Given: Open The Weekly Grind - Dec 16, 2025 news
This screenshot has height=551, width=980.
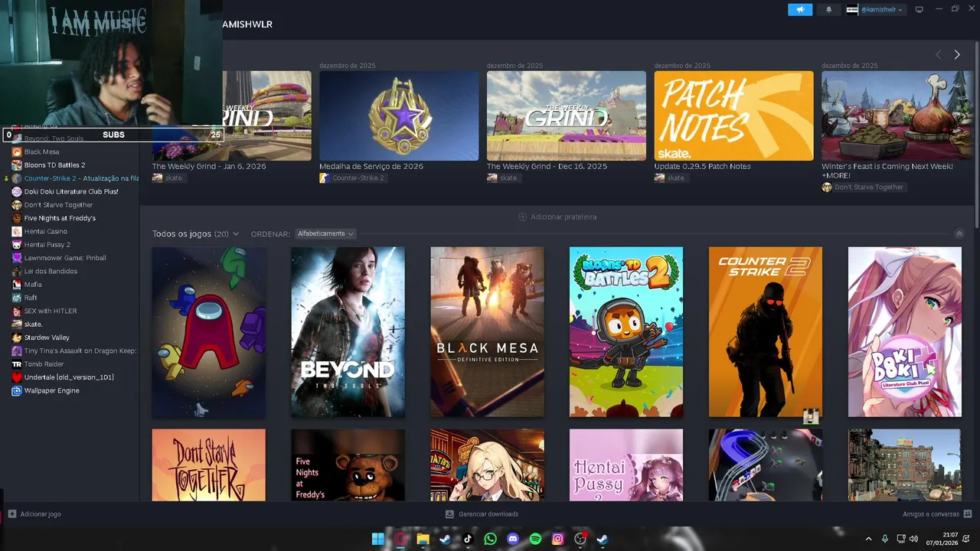Looking at the screenshot, I should [x=547, y=166].
